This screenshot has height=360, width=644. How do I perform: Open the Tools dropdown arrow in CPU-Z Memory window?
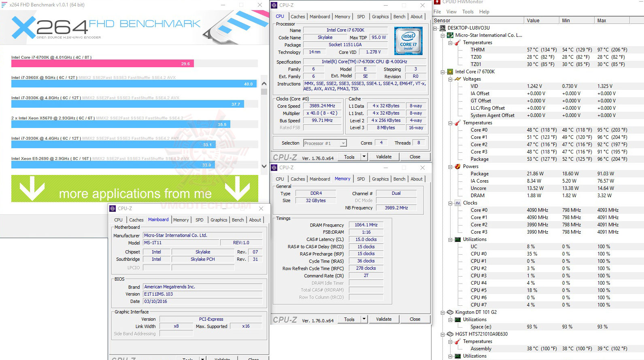(x=364, y=319)
